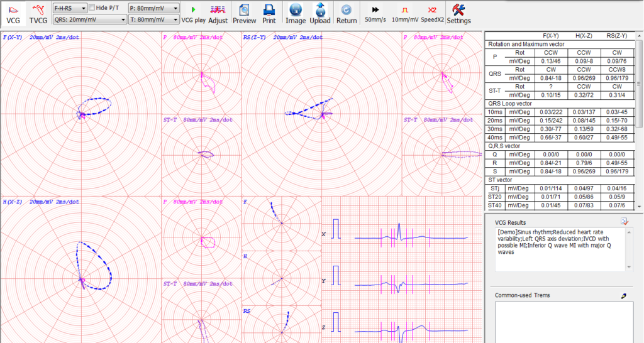This screenshot has width=644, height=343.
Task: Click the VCG Results edit icon
Action: [624, 221]
